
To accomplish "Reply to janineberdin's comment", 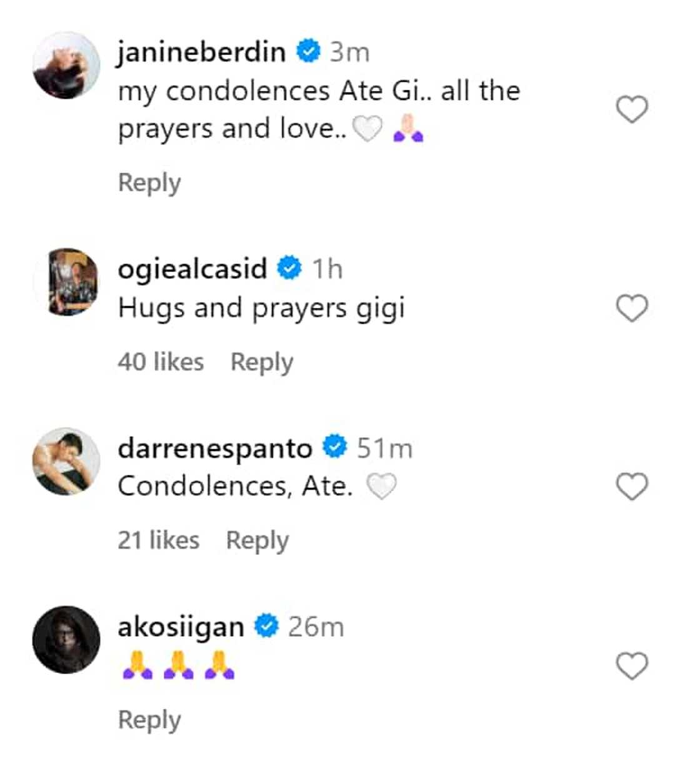I will coord(149,183).
